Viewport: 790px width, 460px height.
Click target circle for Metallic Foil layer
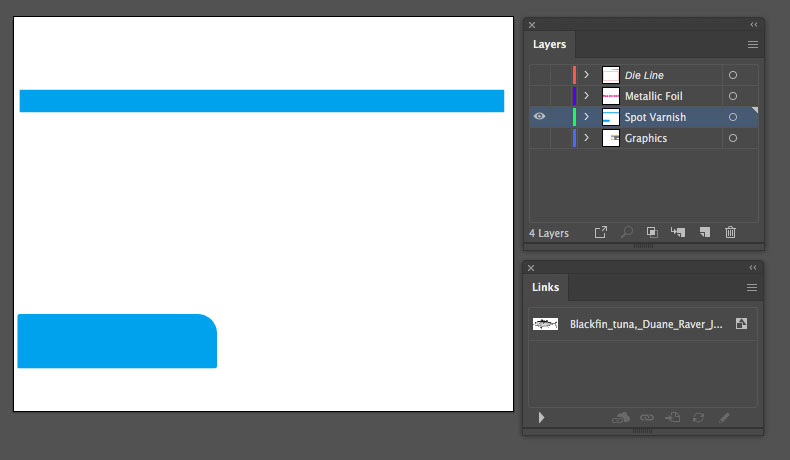point(733,96)
